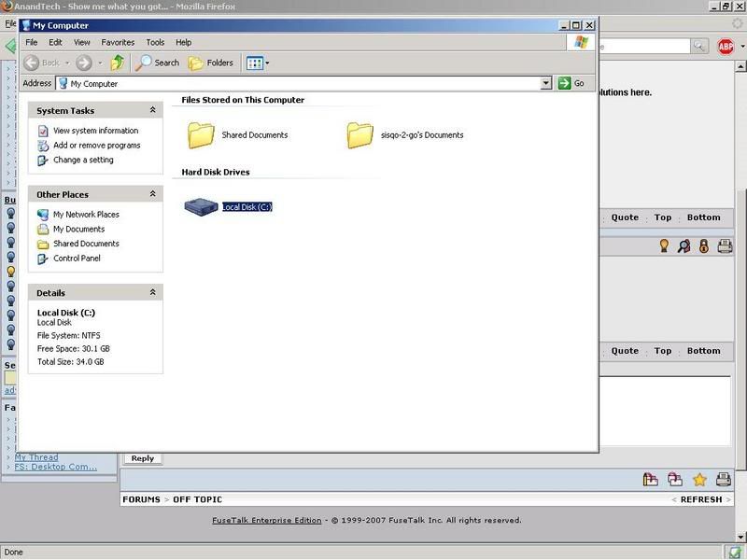Collapse the Details panel
Image resolution: width=747 pixels, height=560 pixels.
[152, 292]
